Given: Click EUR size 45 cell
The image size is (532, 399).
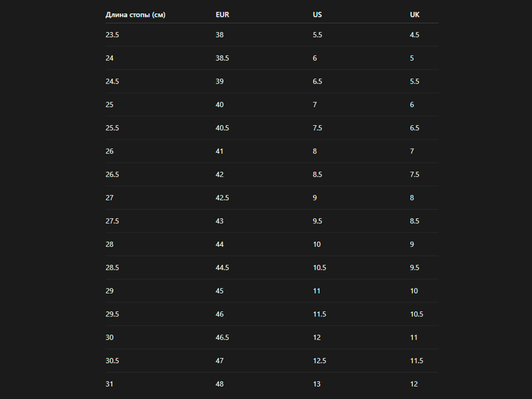Looking at the screenshot, I should point(219,291).
